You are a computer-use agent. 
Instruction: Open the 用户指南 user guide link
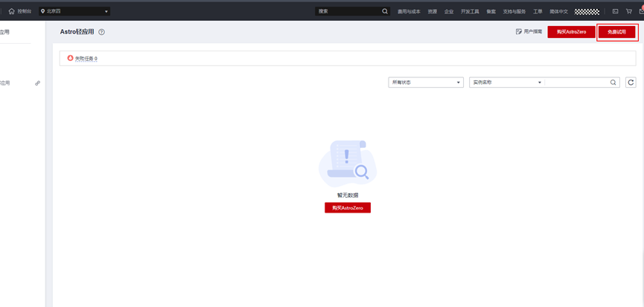tap(529, 31)
